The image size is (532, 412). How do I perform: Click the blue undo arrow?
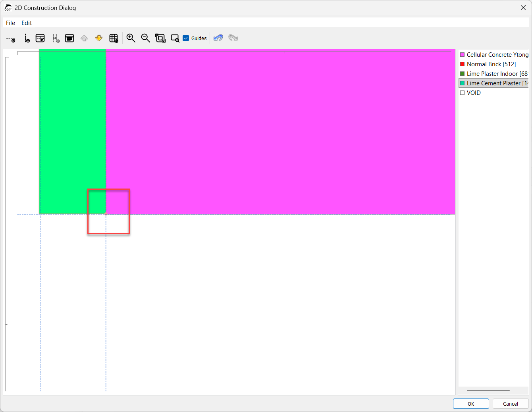218,38
